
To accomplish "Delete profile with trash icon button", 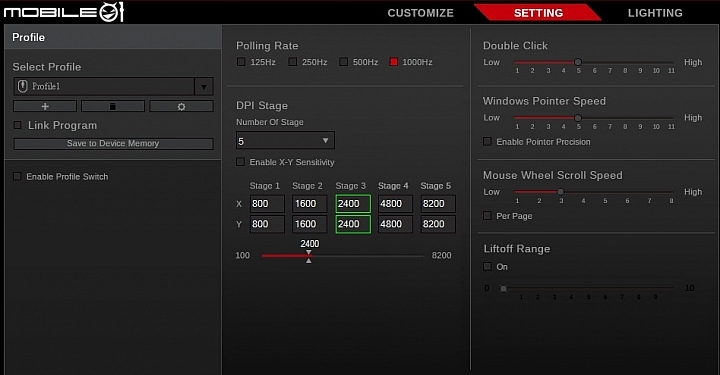I will [x=113, y=106].
